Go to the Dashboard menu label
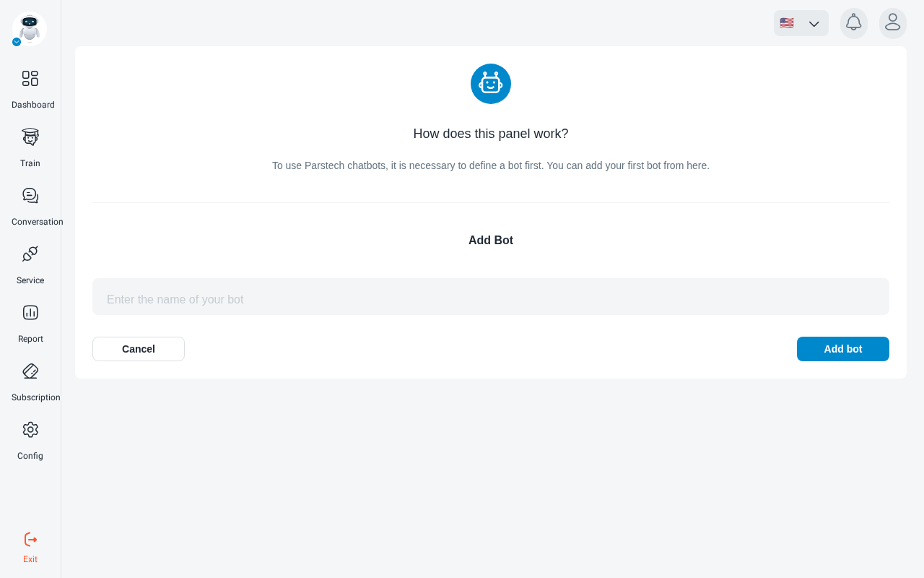The image size is (924, 578). 33,105
